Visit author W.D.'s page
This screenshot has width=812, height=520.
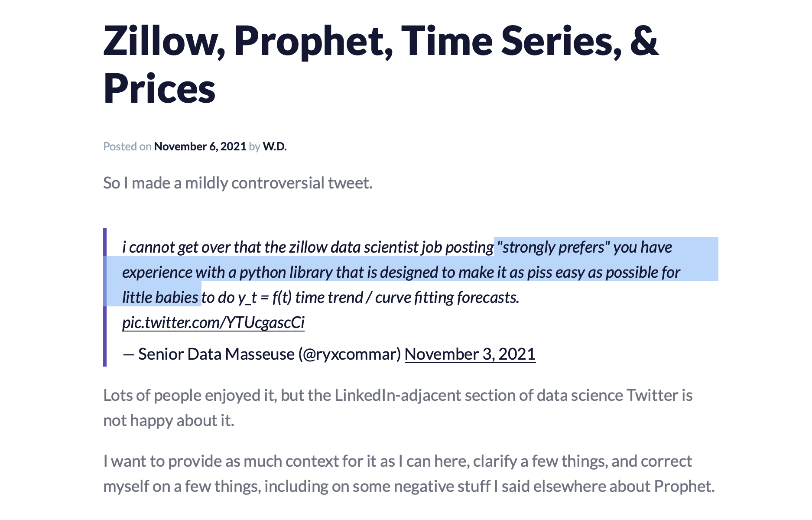[275, 146]
